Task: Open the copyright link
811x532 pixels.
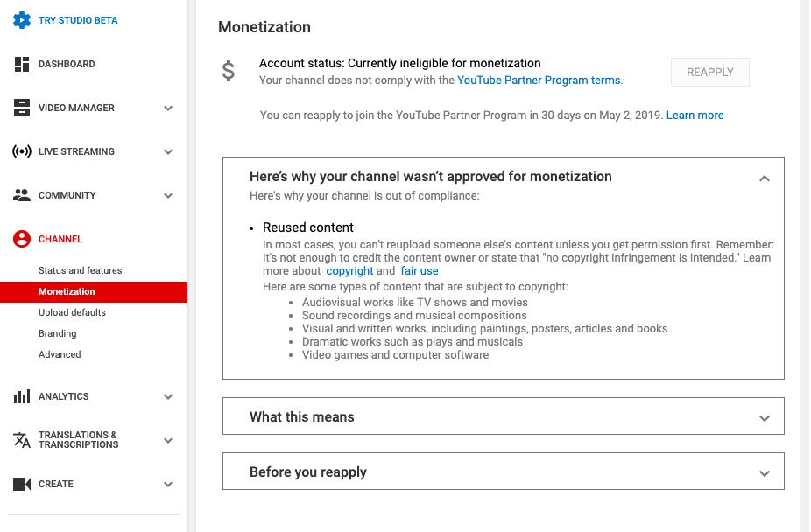Action: 349,271
